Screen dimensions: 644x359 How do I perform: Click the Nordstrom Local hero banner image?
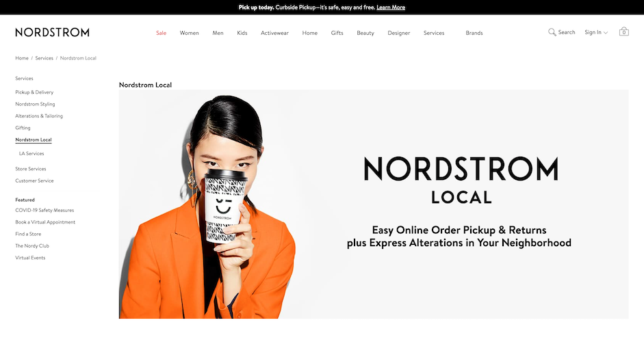point(374,204)
